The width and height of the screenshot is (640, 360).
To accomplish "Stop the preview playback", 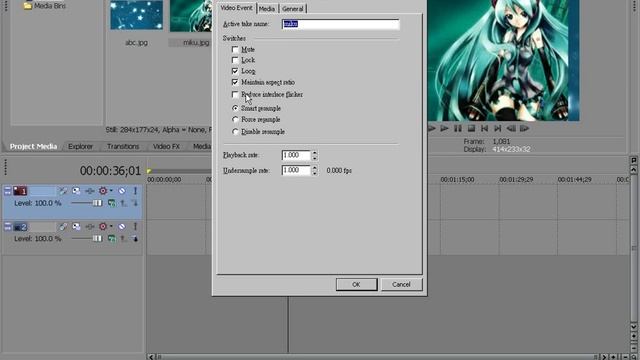I will tap(471, 129).
